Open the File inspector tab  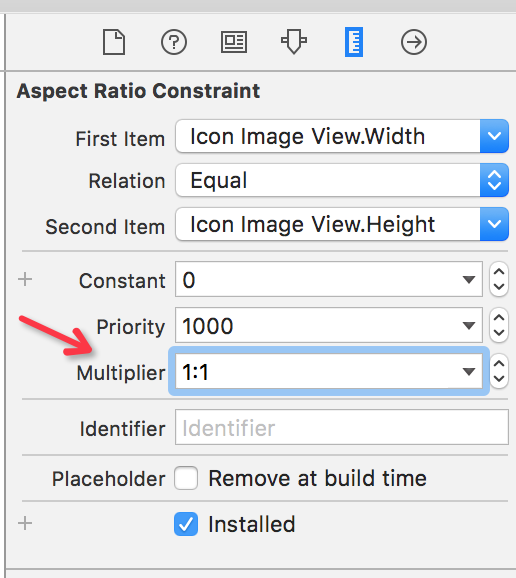tap(114, 42)
